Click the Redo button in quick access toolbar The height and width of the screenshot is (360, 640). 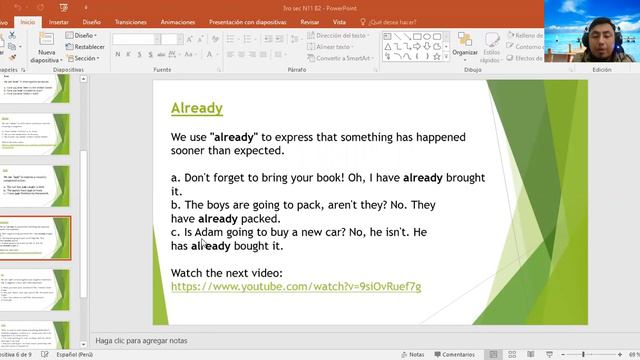coord(40,7)
